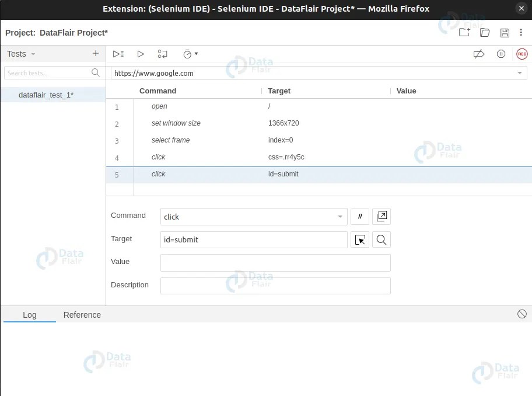Select the target element in the page
This screenshot has width=532, height=396.
coord(360,239)
